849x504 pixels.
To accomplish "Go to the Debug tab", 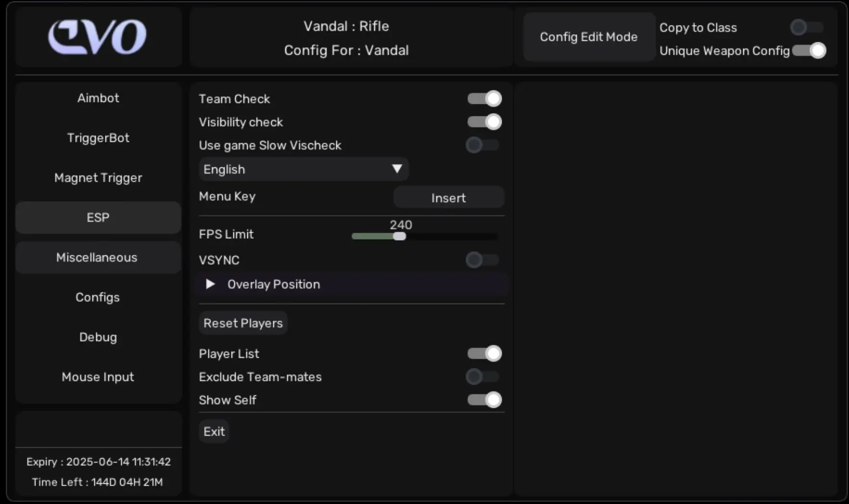I will tap(98, 337).
